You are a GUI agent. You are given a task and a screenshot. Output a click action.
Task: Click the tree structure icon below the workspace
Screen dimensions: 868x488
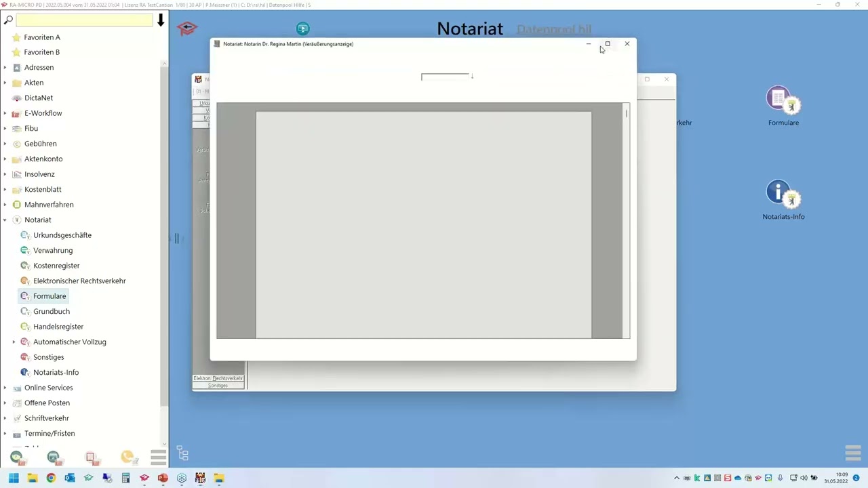tap(182, 453)
